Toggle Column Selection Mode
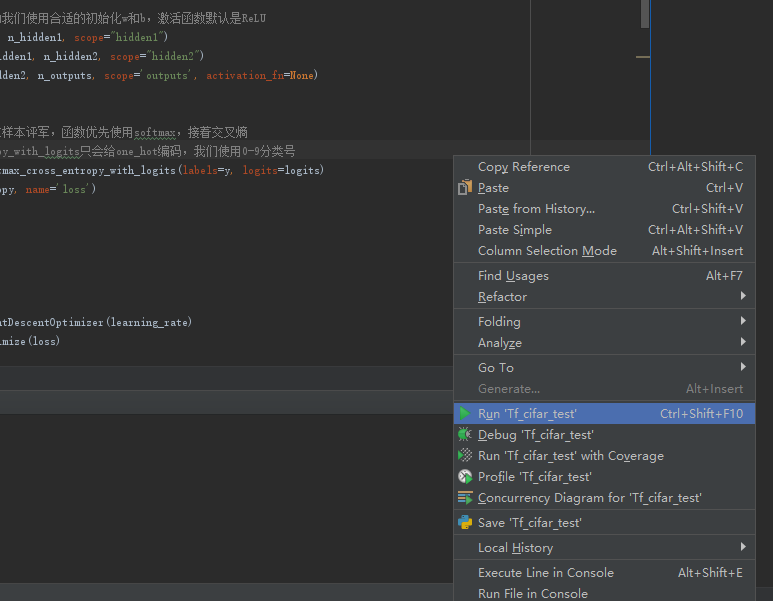The width and height of the screenshot is (773, 601). coord(547,251)
